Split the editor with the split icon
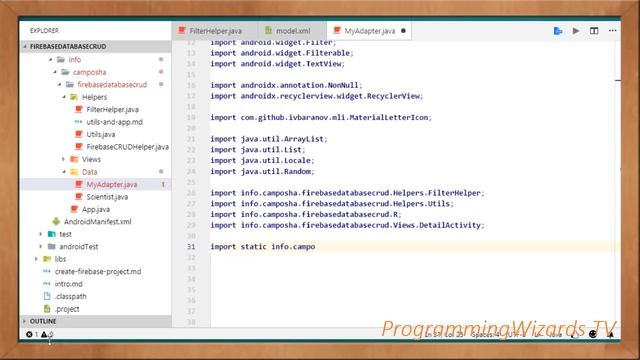640x360 pixels. pyautogui.click(x=594, y=31)
